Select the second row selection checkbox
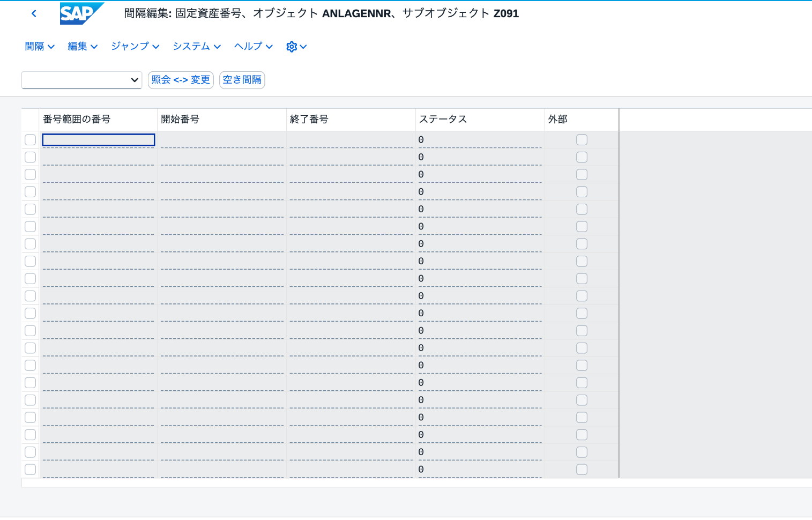 tap(31, 157)
